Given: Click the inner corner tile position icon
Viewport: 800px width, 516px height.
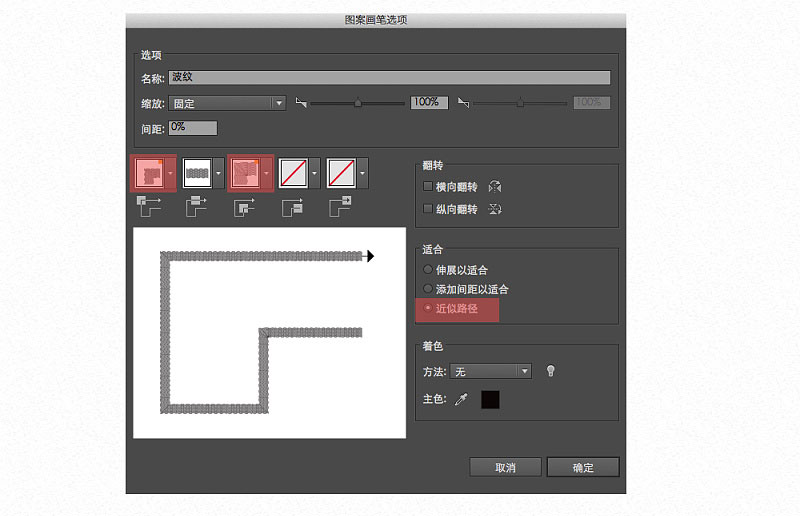Looking at the screenshot, I should (244, 208).
